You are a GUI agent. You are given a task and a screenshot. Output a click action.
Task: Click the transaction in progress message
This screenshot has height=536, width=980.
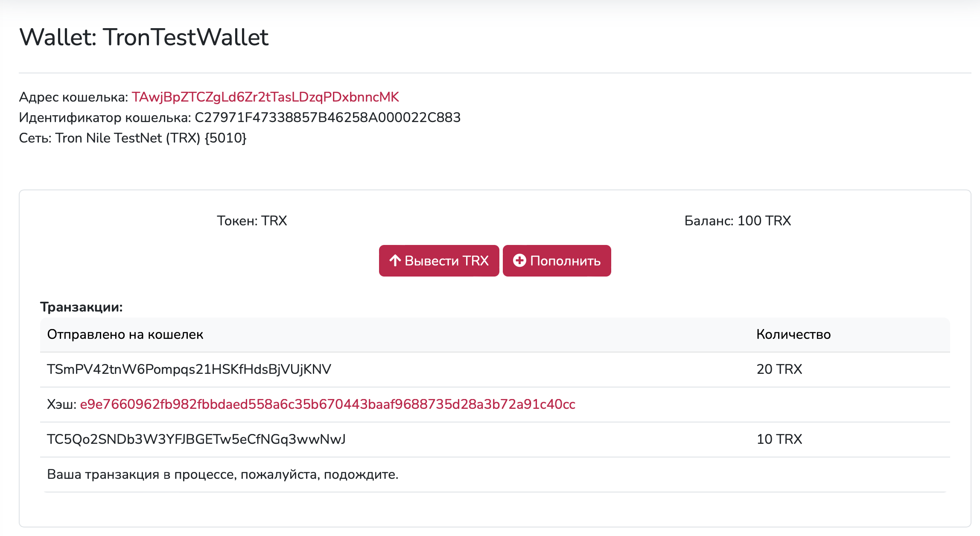(222, 474)
